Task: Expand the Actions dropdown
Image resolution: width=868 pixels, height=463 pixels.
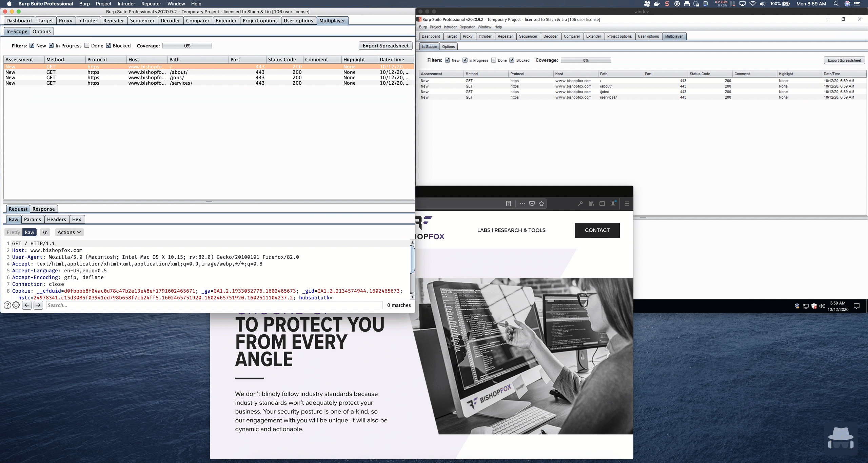Action: pos(69,232)
